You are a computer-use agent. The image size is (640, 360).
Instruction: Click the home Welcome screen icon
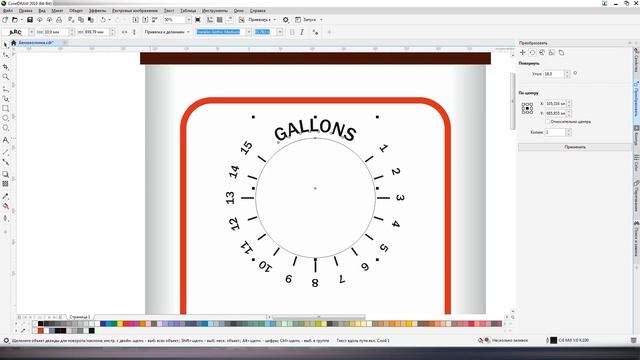pos(13,42)
